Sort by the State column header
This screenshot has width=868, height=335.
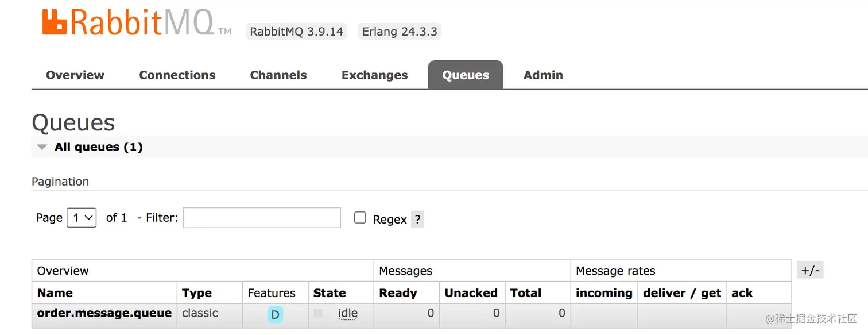pyautogui.click(x=330, y=293)
